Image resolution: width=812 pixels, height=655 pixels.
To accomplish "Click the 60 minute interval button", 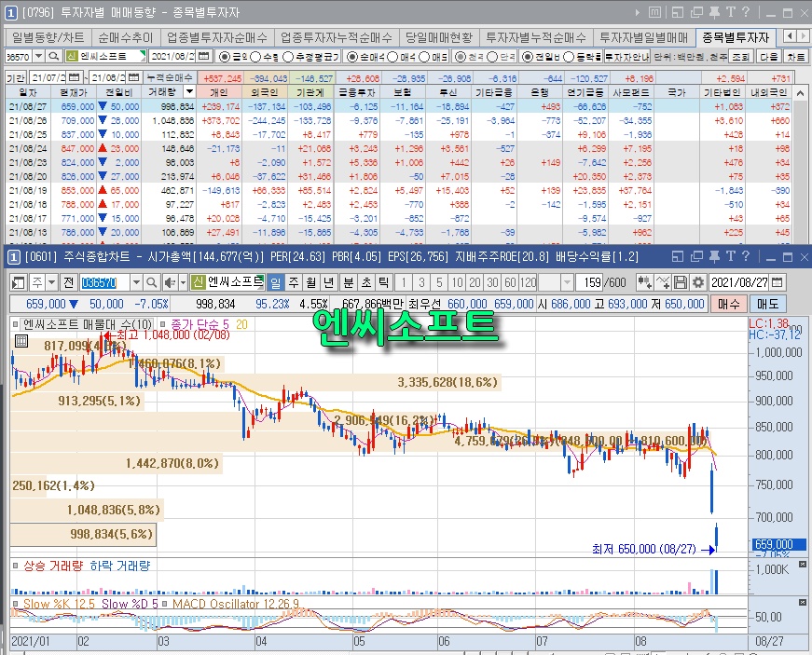I will (x=510, y=282).
